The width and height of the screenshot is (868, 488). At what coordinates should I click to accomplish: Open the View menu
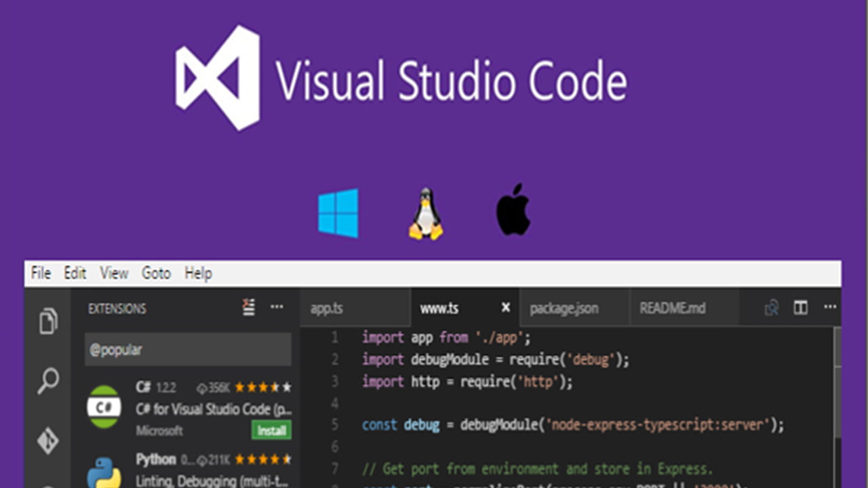pyautogui.click(x=114, y=273)
